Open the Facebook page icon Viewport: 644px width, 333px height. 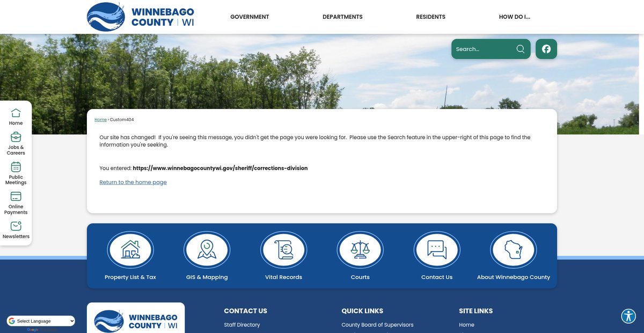click(546, 49)
